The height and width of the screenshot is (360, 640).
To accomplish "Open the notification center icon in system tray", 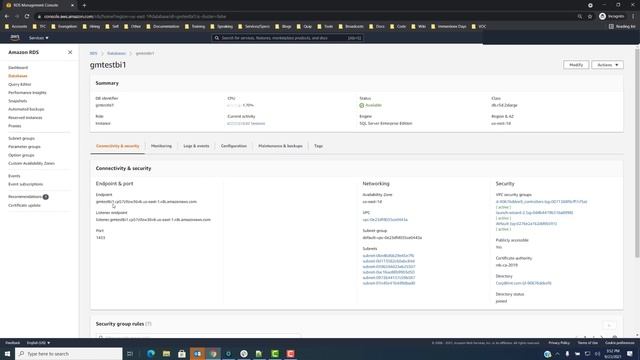I will point(630,353).
